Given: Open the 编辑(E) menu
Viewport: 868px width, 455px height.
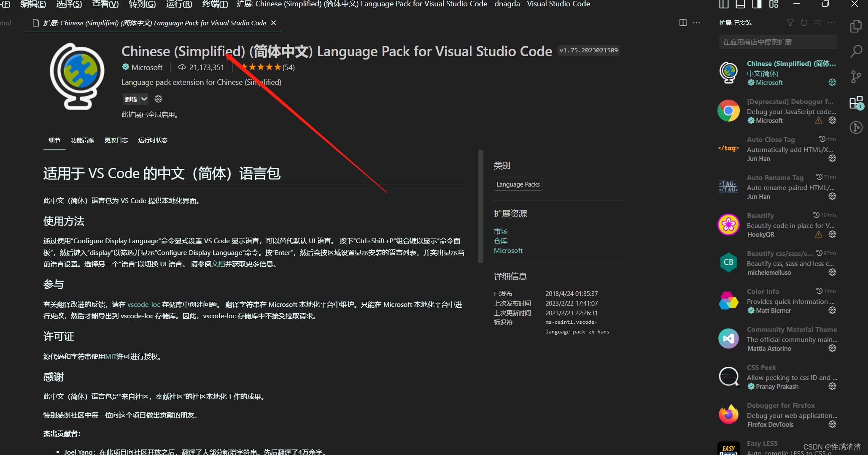Looking at the screenshot, I should point(33,4).
